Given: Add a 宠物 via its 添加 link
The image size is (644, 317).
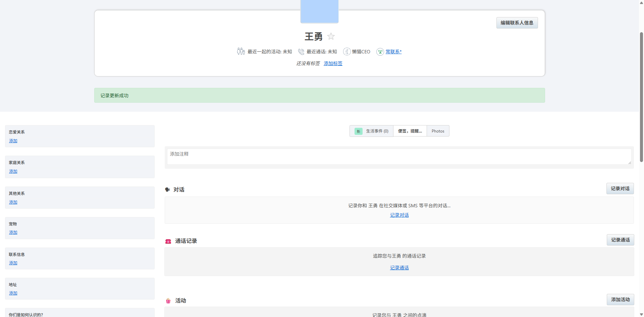Looking at the screenshot, I should pyautogui.click(x=13, y=232).
